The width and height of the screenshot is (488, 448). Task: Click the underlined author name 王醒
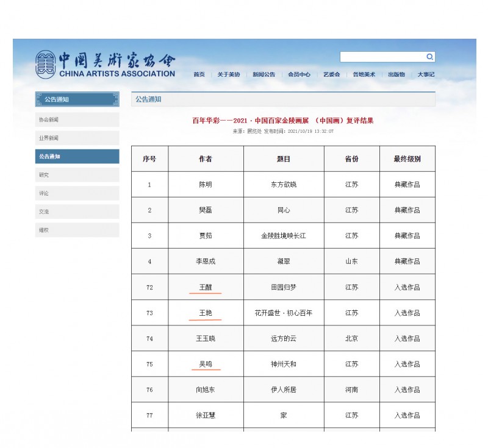tap(206, 287)
